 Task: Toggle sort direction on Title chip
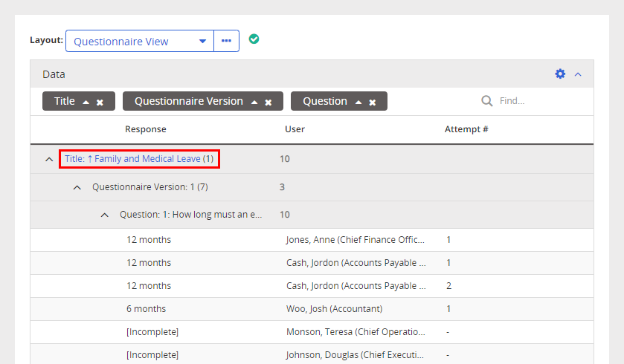pos(86,102)
